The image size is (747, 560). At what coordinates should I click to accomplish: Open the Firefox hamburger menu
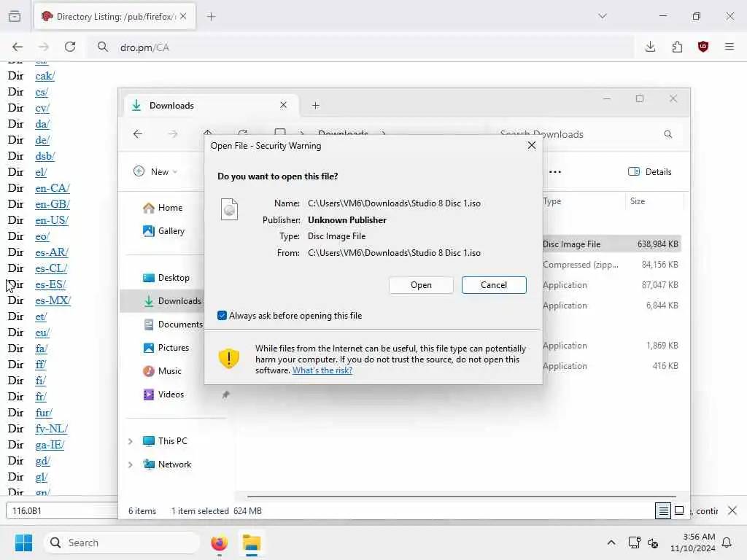click(x=729, y=47)
